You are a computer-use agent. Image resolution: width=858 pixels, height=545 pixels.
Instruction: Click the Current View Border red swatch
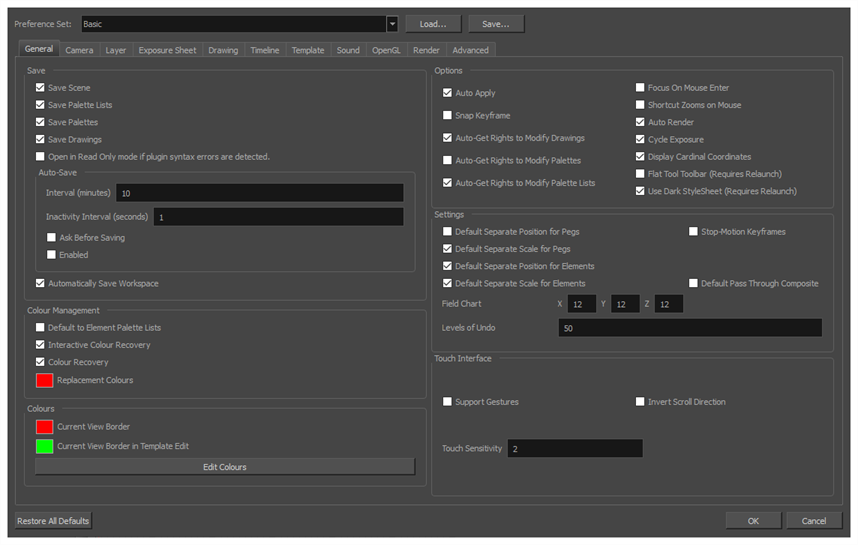(x=44, y=427)
